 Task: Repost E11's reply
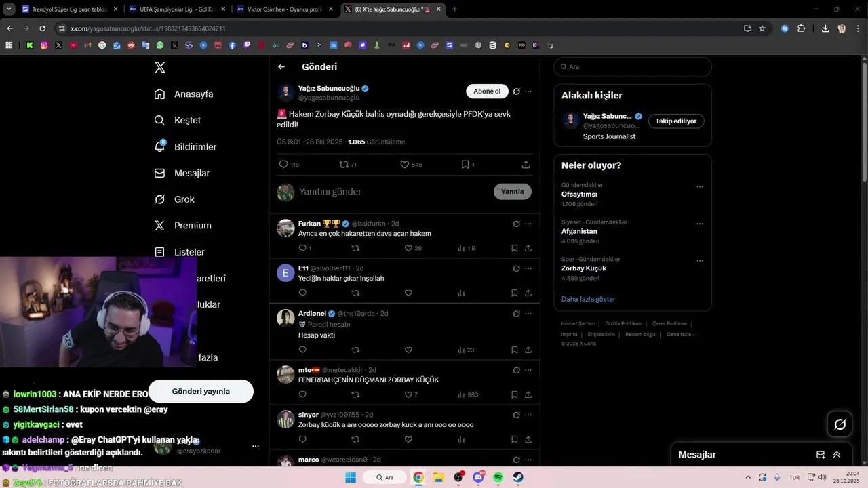(x=355, y=293)
